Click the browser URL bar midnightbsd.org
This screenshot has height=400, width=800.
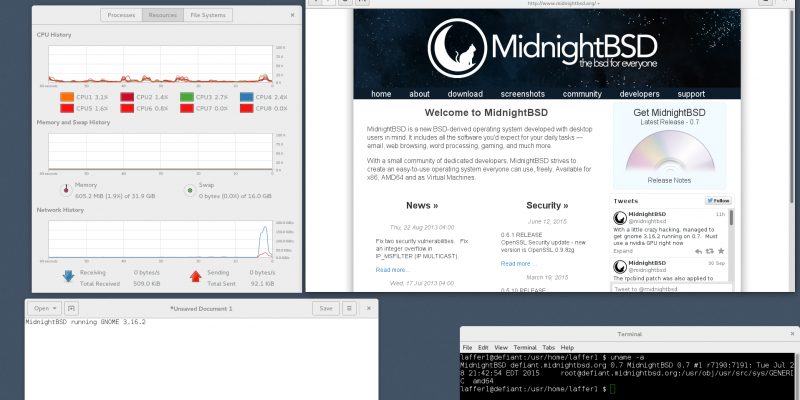(x=563, y=3)
